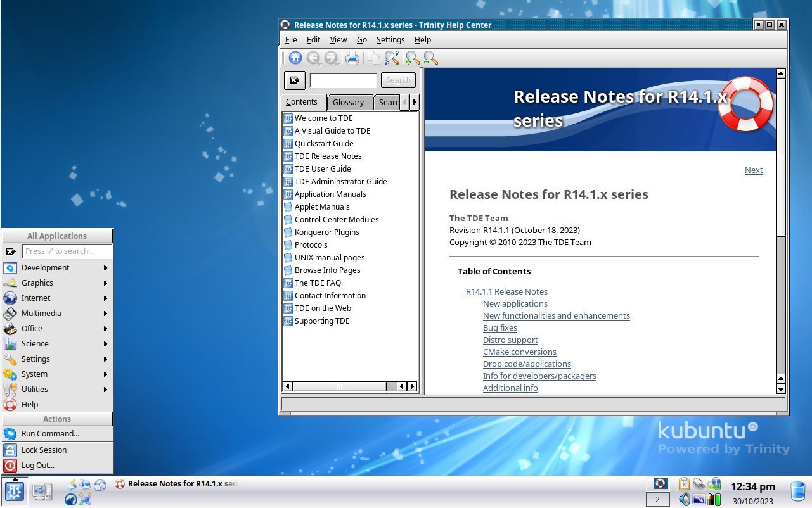Switch to the Glossary tab
812x508 pixels.
(x=349, y=102)
